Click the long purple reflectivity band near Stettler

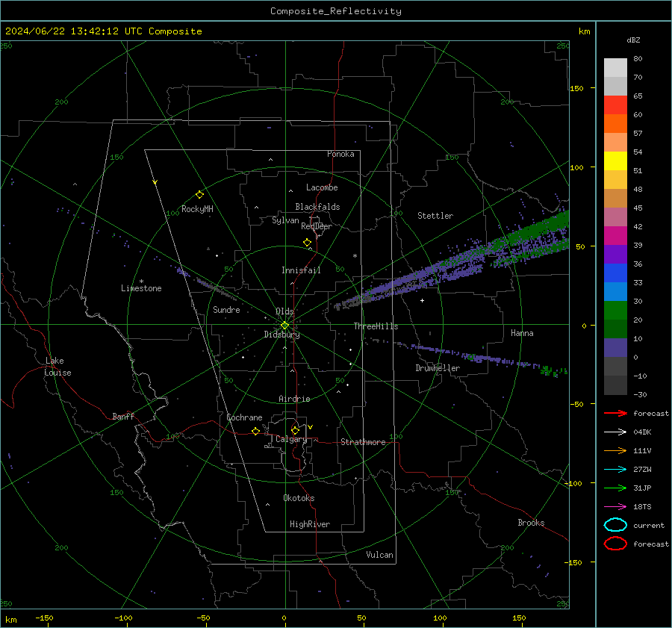point(450,261)
